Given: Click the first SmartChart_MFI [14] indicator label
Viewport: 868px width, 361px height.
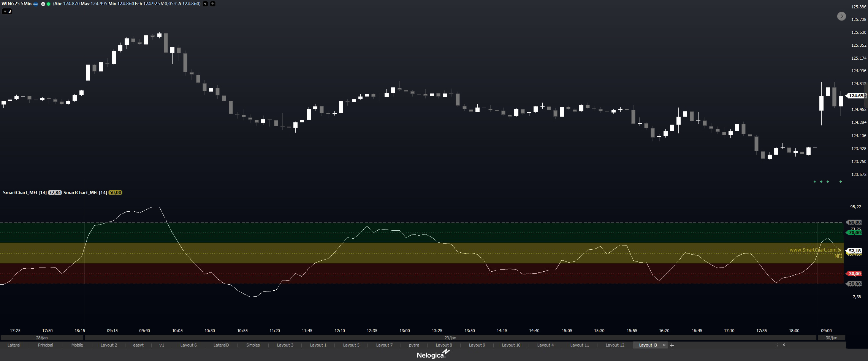Looking at the screenshot, I should click(x=25, y=193).
